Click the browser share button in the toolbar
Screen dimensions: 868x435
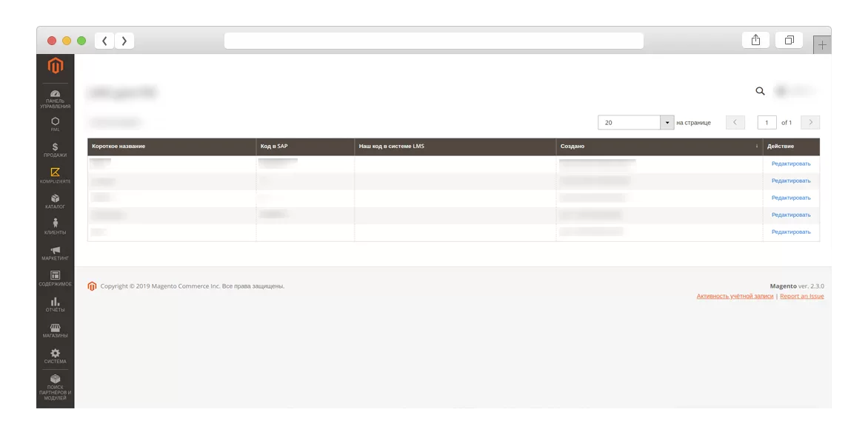(755, 41)
